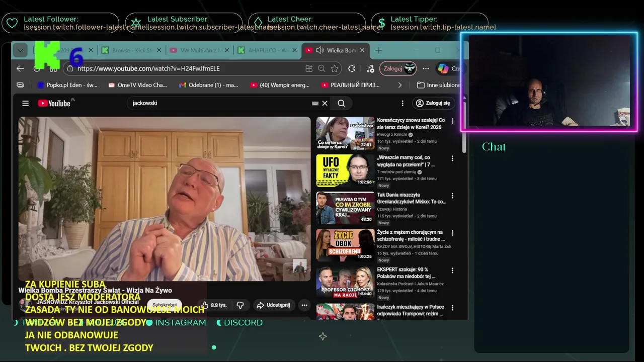Focus the YouTube search box containing jackowski

219,103
